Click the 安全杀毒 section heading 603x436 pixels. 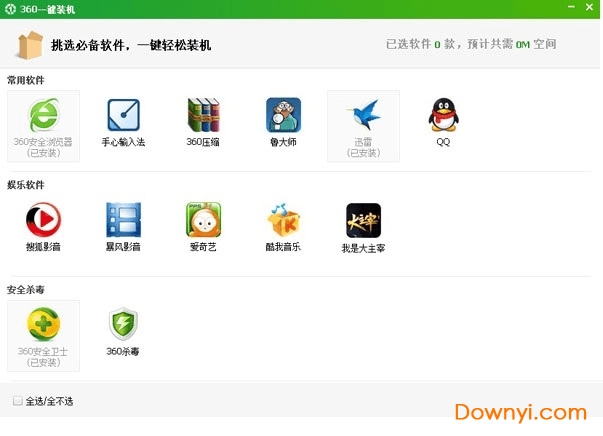click(26, 289)
